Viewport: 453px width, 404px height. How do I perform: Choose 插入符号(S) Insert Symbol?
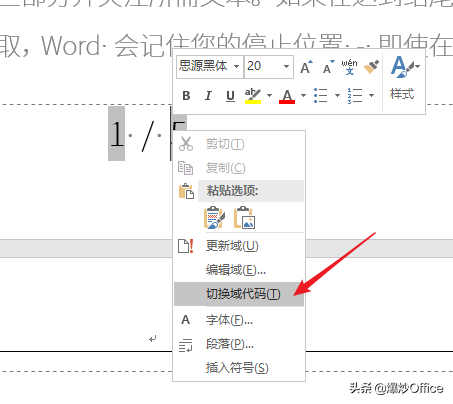click(x=239, y=368)
